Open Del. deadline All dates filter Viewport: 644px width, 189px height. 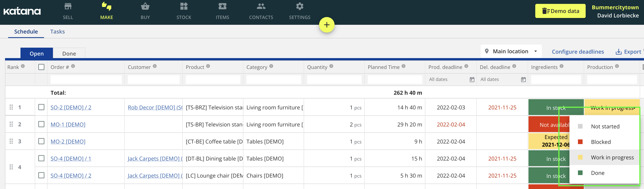pos(502,79)
